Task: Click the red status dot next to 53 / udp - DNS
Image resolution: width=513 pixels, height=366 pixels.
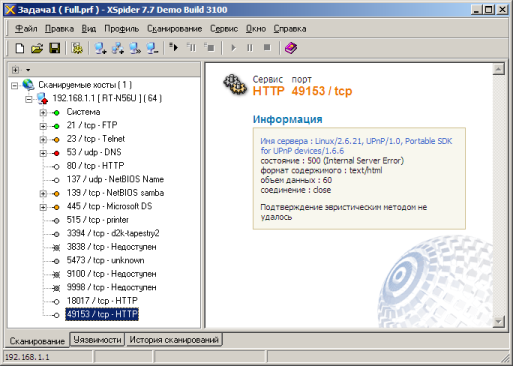Action: click(56, 153)
